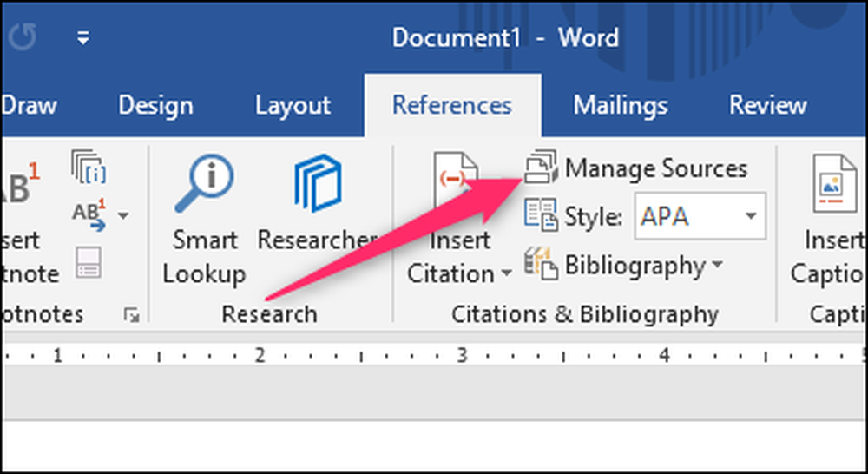This screenshot has height=474, width=868.
Task: Expand the Next Footnote dropdown arrow
Action: (x=123, y=214)
